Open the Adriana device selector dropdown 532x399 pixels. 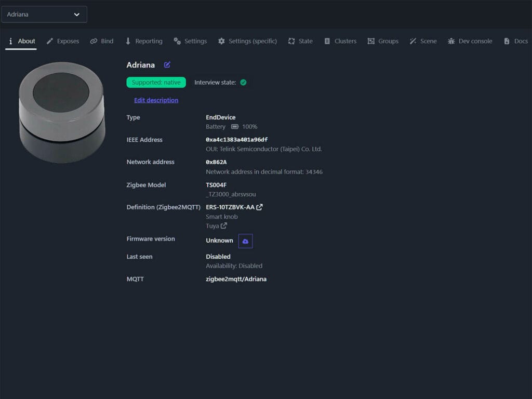(x=44, y=14)
